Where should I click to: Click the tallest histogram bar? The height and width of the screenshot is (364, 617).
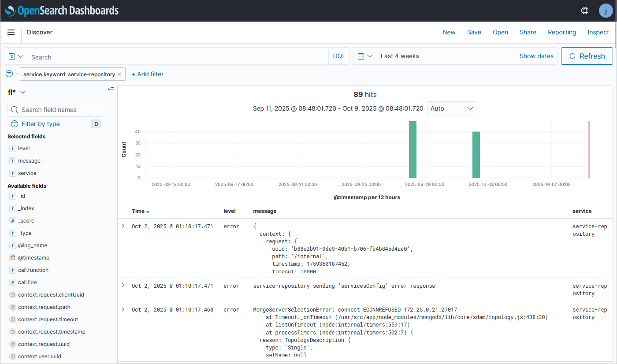(x=413, y=149)
